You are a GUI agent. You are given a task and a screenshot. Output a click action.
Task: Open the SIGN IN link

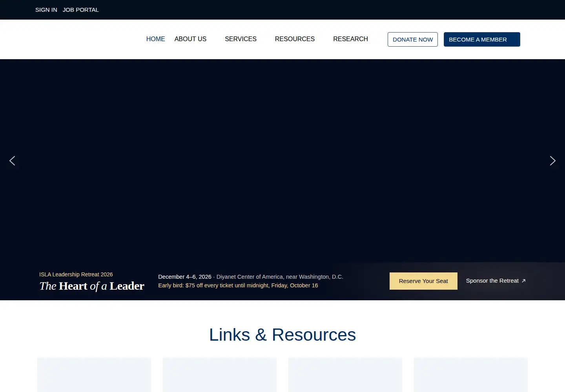[x=46, y=10]
